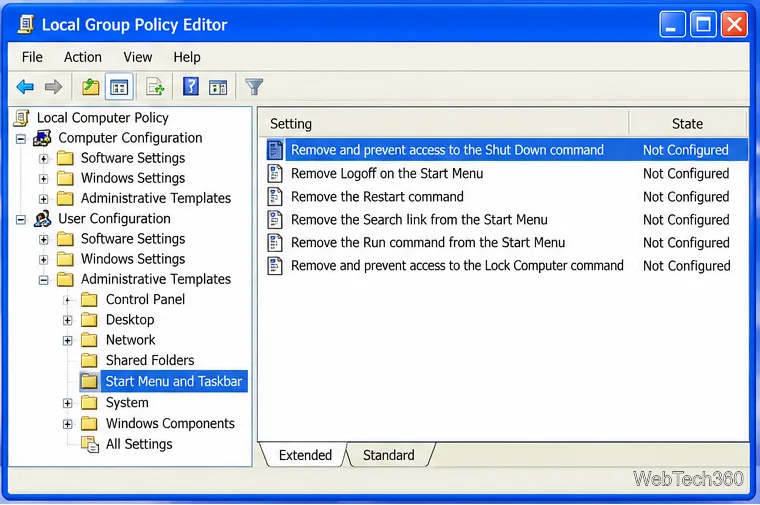Click the Network folder icon
Image resolution: width=760 pixels, height=505 pixels.
click(89, 340)
